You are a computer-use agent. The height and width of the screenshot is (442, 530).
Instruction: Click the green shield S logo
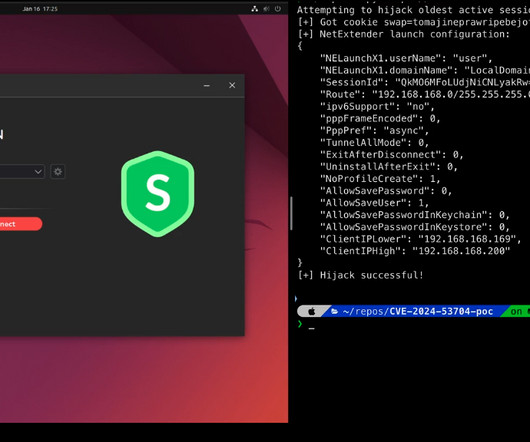click(158, 194)
